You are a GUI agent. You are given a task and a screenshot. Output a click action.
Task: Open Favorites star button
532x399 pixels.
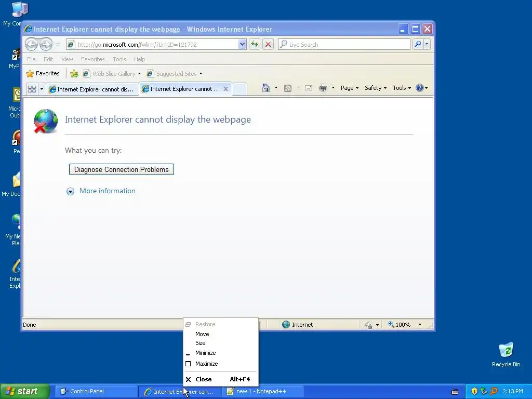tap(43, 73)
